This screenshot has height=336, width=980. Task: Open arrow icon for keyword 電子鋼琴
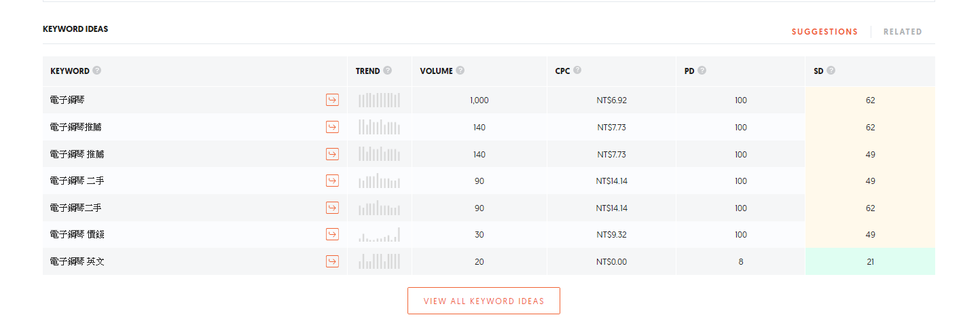click(332, 100)
